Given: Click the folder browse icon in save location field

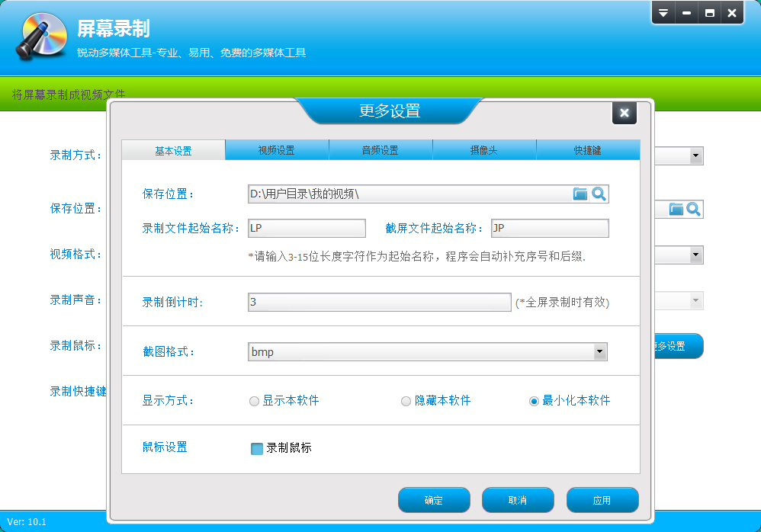Looking at the screenshot, I should [580, 194].
